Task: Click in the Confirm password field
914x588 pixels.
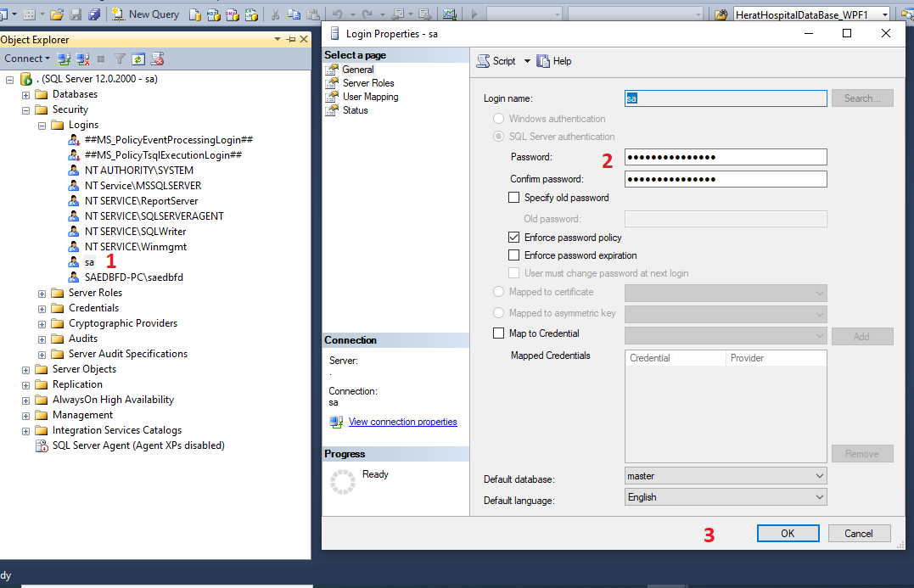Action: coord(726,179)
